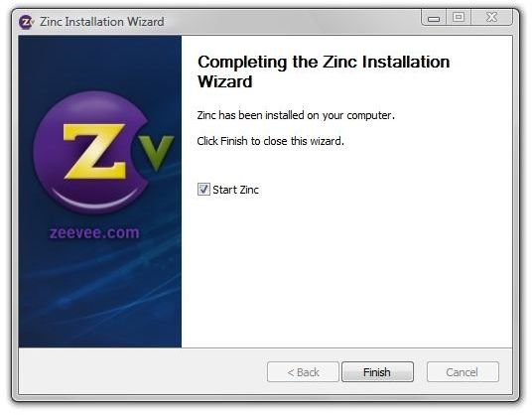Image resolution: width=532 pixels, height=415 pixels.
Task: Click the Zinc Installation Wizard title text
Action: pos(102,22)
